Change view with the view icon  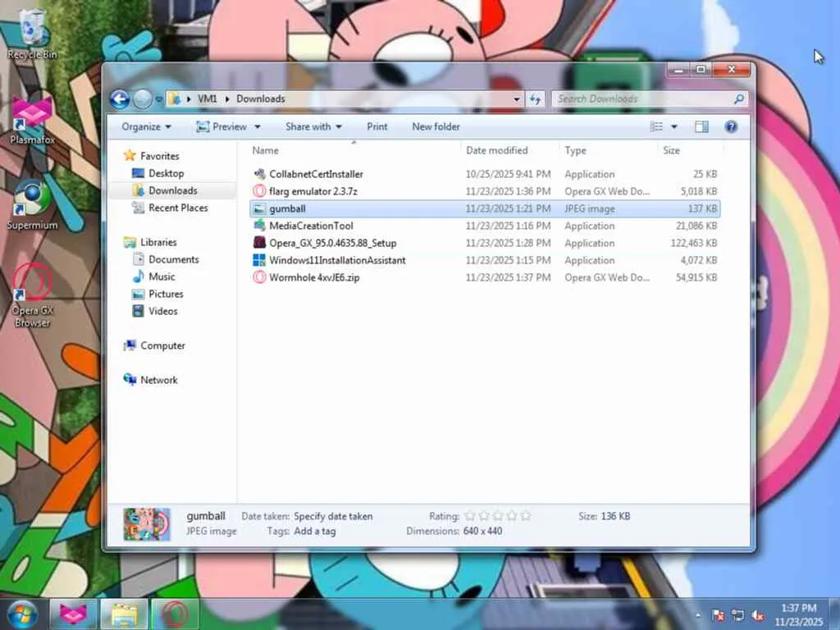coord(656,127)
